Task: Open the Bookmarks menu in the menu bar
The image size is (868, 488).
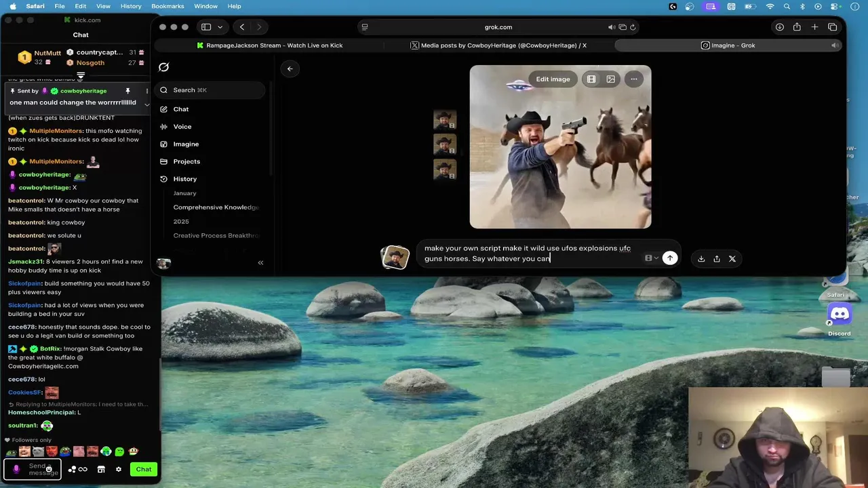Action: [x=167, y=6]
